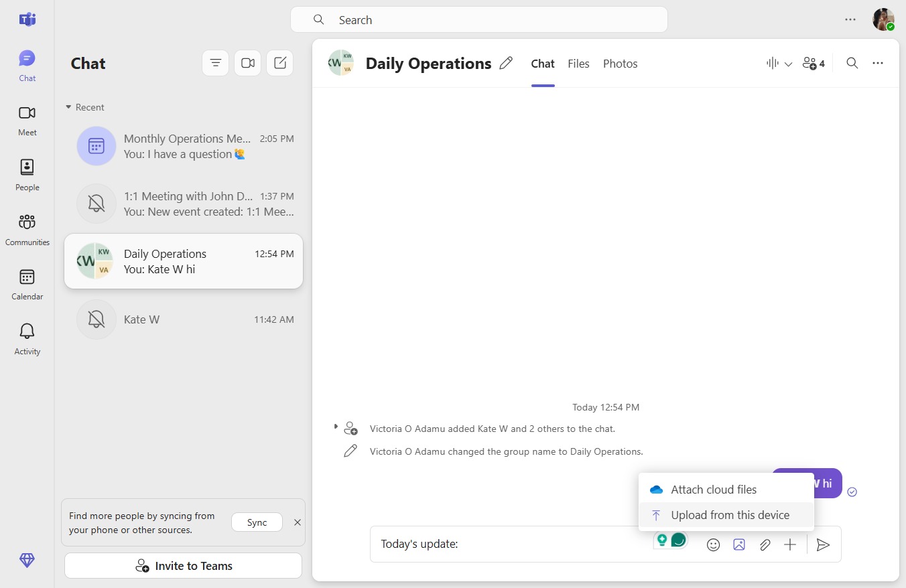Click the diamond premium icon in the rail

point(27,561)
